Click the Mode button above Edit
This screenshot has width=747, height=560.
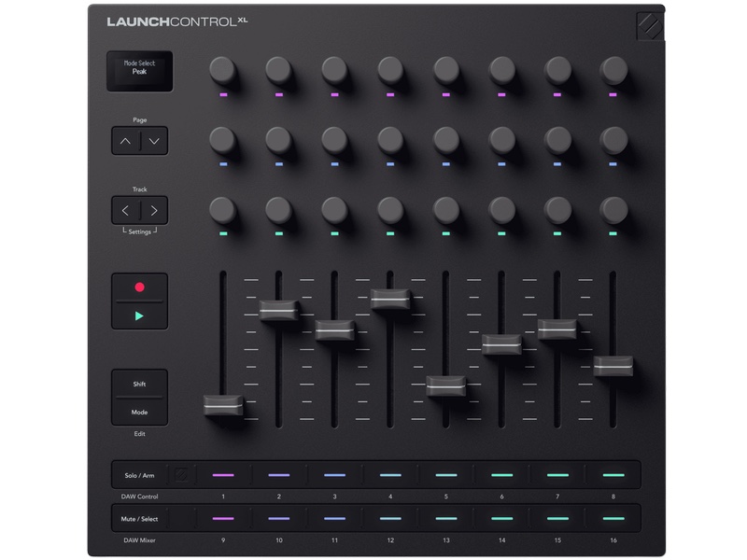(139, 412)
